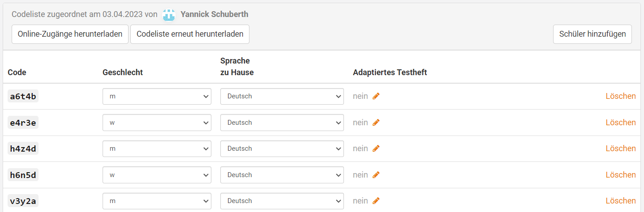Click code h4z4d
The height and width of the screenshot is (212, 644).
point(23,148)
